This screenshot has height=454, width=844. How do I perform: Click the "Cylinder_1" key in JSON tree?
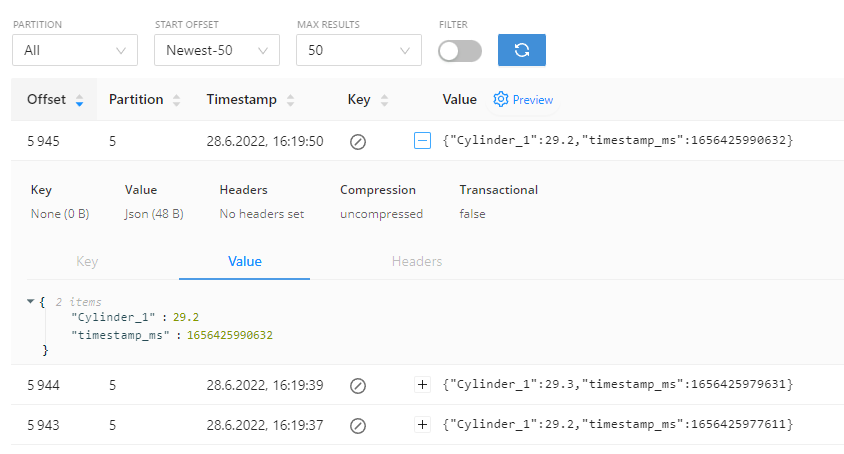pyautogui.click(x=113, y=317)
